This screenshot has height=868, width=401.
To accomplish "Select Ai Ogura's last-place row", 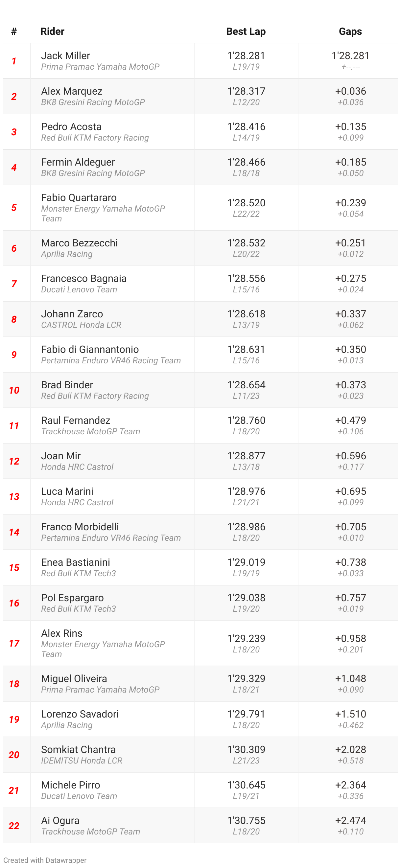I will tap(200, 826).
